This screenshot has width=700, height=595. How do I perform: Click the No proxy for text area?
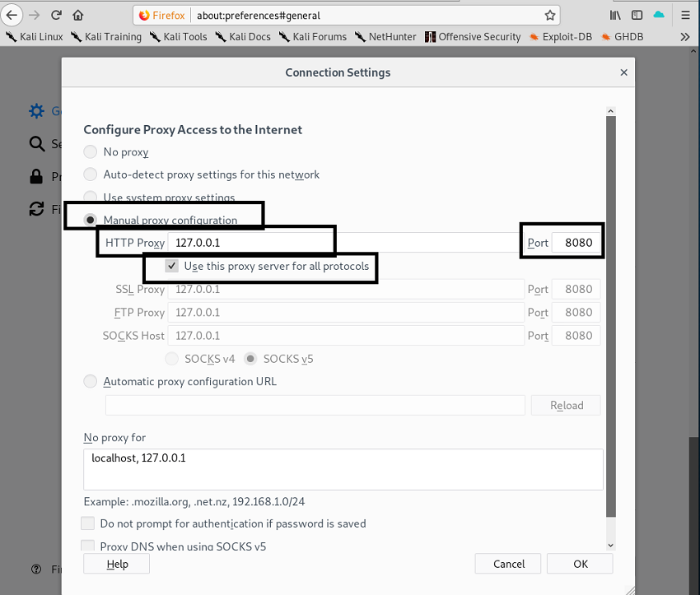pos(343,469)
